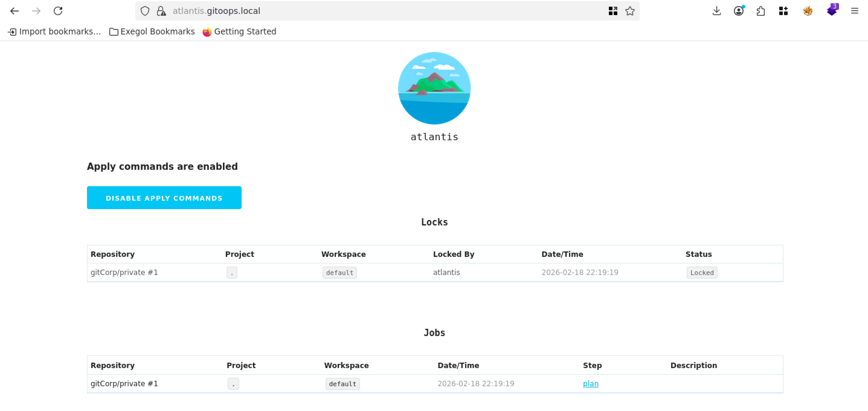Open Getting Started bookmark
Screen dimensions: 868x411
(239, 32)
